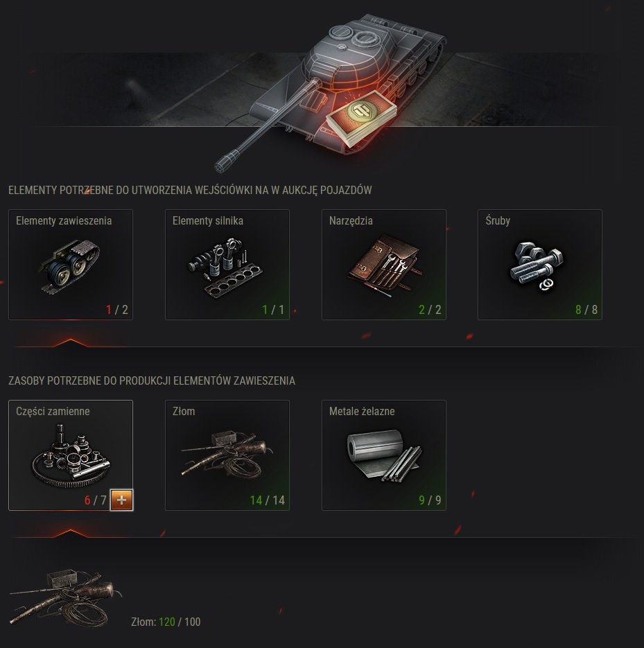This screenshot has width=644, height=648.
Task: Collapse the orange arrow under Elementy zawieszenia
Action: 71,342
